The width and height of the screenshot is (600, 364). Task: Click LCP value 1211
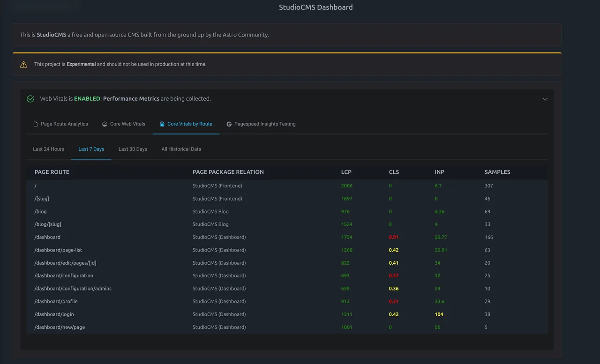[x=347, y=314]
